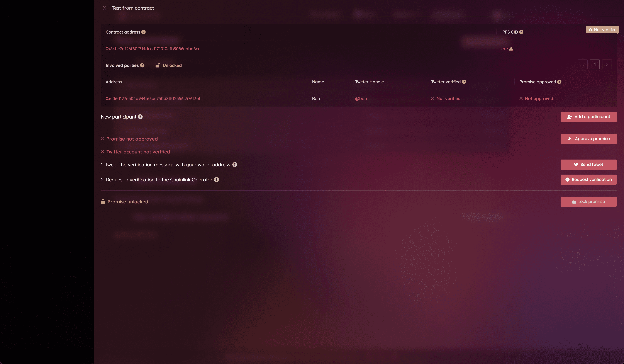The image size is (624, 364).
Task: Click help icon beside IPFS CID
Action: coord(521,32)
